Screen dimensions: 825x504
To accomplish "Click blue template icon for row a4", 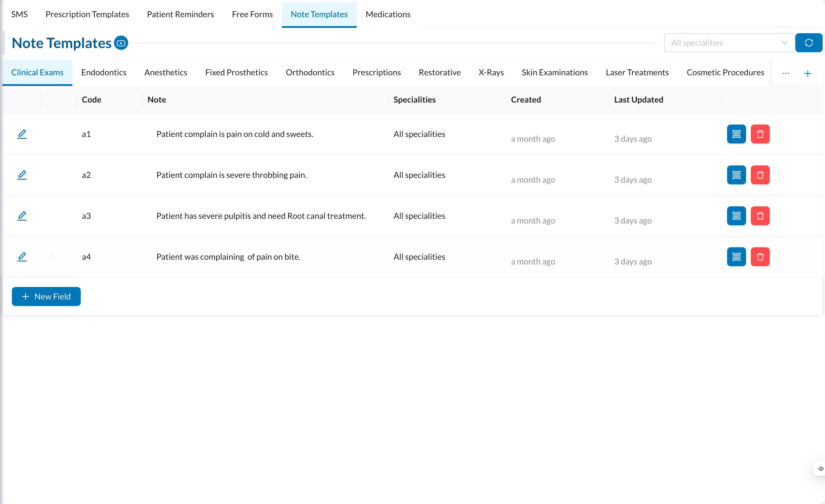I will 736,256.
